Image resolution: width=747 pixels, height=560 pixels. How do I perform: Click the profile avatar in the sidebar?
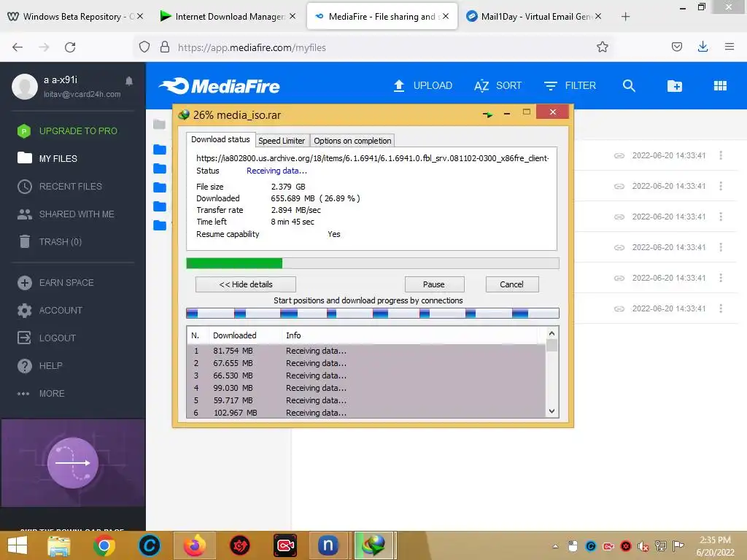pos(25,86)
